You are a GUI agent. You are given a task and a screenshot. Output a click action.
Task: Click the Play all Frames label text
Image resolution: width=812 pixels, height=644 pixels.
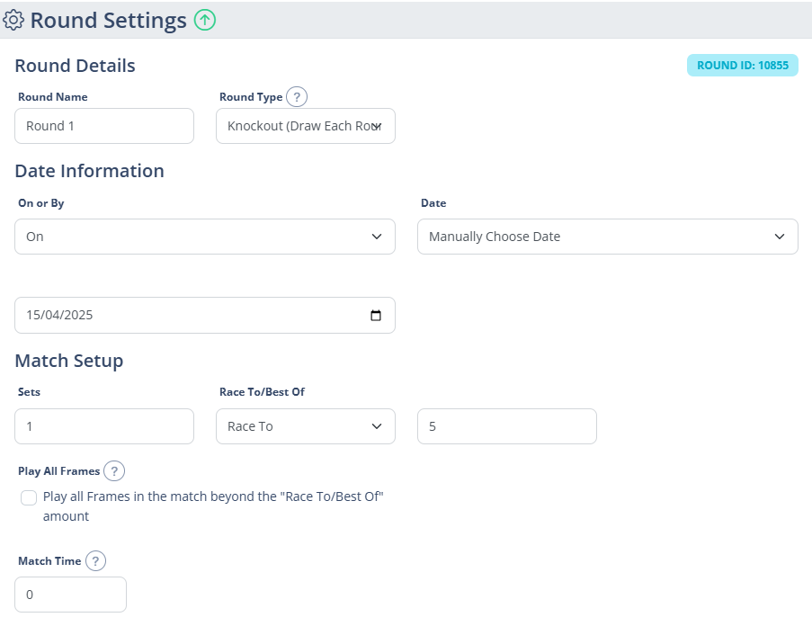click(213, 506)
